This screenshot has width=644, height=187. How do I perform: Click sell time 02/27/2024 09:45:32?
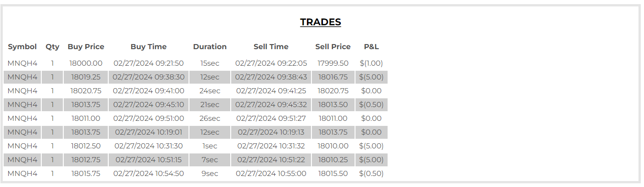coord(271,105)
